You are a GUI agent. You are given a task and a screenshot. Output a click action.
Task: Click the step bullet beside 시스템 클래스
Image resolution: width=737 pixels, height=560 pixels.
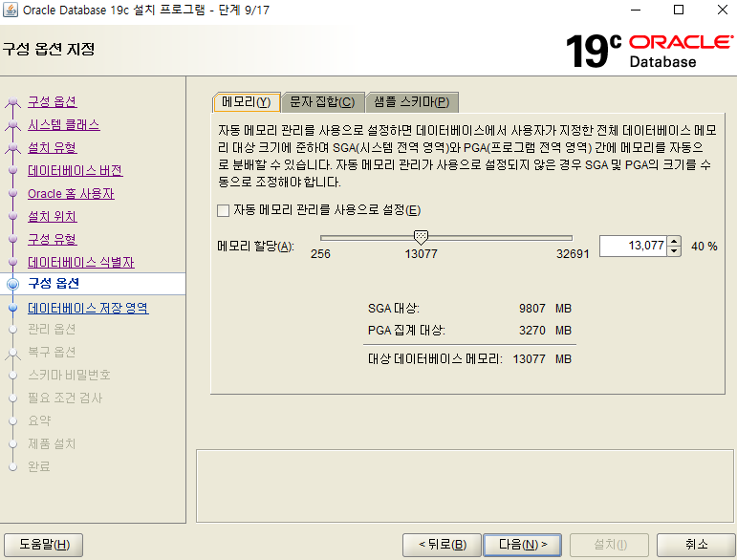pos(12,124)
